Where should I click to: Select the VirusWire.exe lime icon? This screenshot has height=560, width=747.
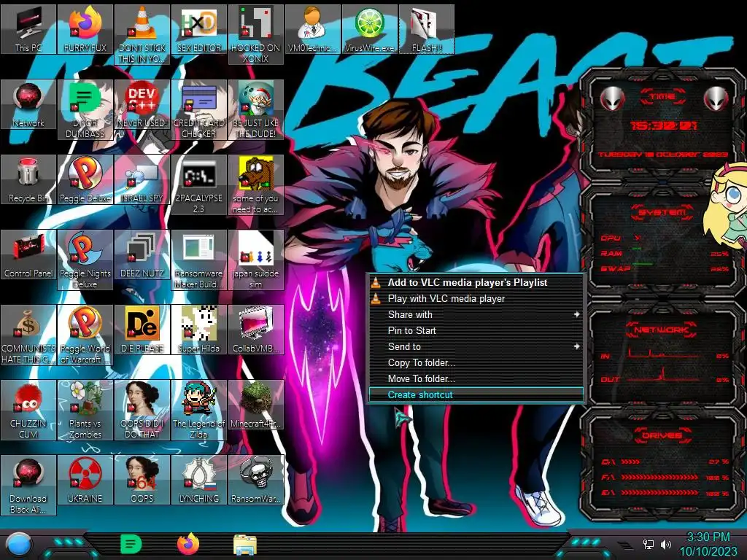click(x=369, y=29)
